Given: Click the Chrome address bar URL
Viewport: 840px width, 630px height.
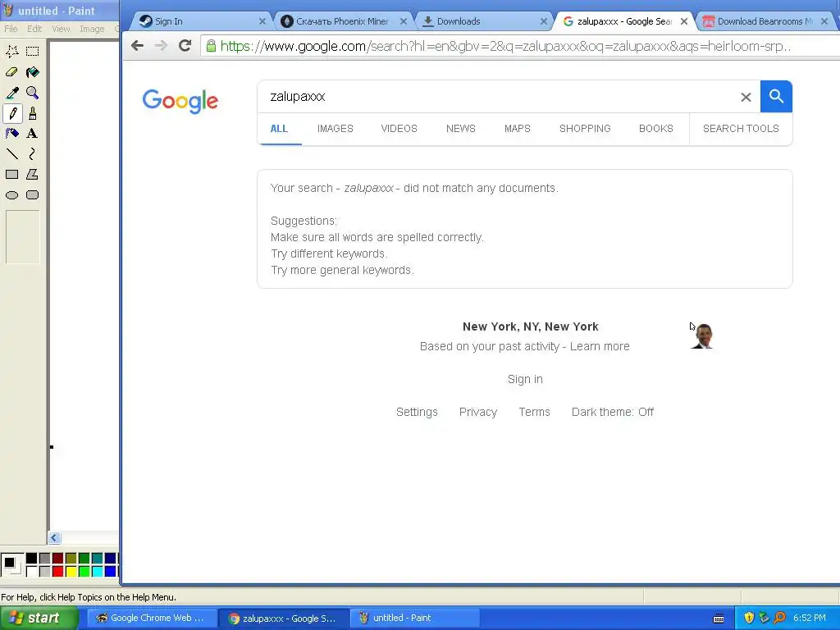Looking at the screenshot, I should pyautogui.click(x=505, y=46).
